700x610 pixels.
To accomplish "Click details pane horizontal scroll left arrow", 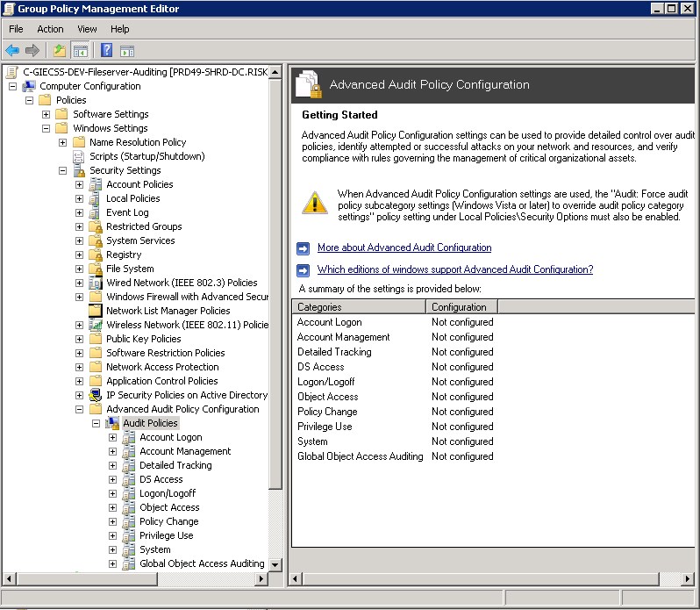I will coord(295,579).
